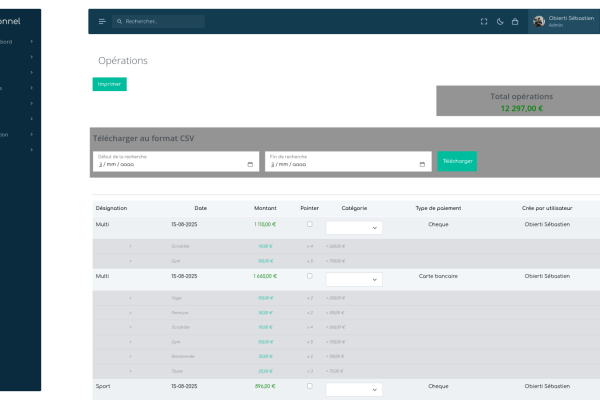Click the Rechercher search field
600x400 pixels.
162,21
